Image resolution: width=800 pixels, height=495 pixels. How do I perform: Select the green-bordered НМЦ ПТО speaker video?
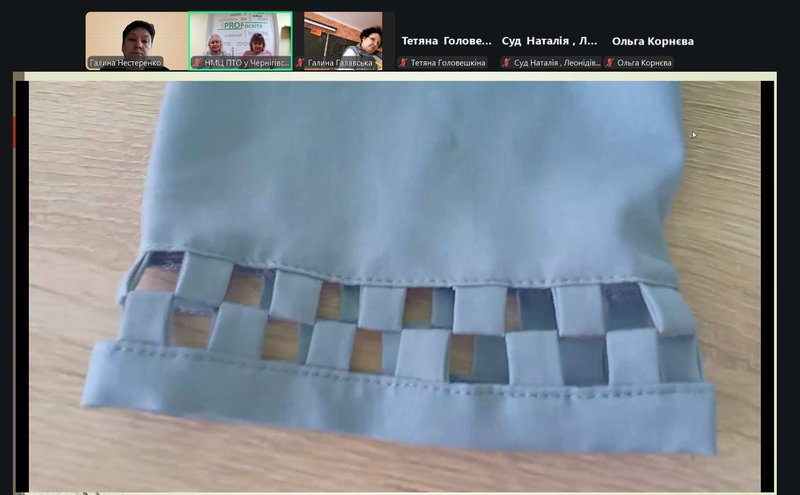coord(240,35)
